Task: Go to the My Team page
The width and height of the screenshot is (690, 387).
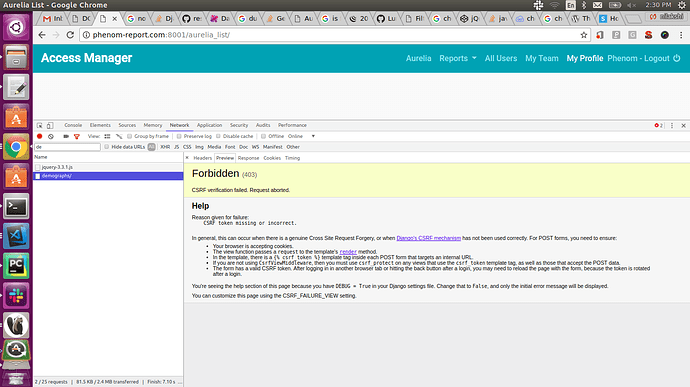Action: coord(542,58)
